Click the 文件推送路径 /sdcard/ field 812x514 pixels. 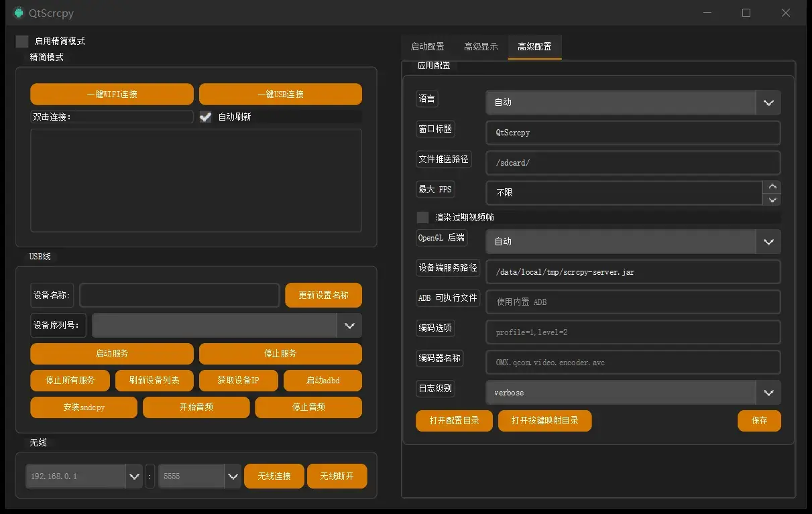633,163
